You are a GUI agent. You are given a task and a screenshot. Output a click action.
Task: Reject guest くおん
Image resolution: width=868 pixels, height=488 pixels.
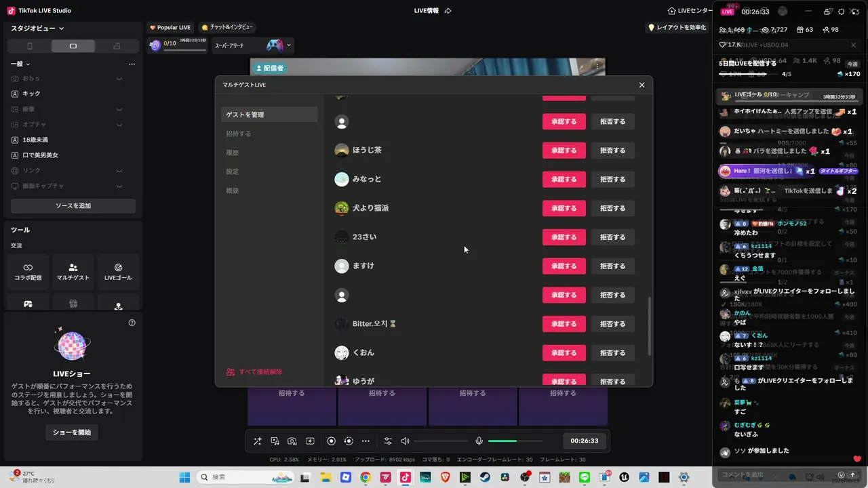click(612, 352)
